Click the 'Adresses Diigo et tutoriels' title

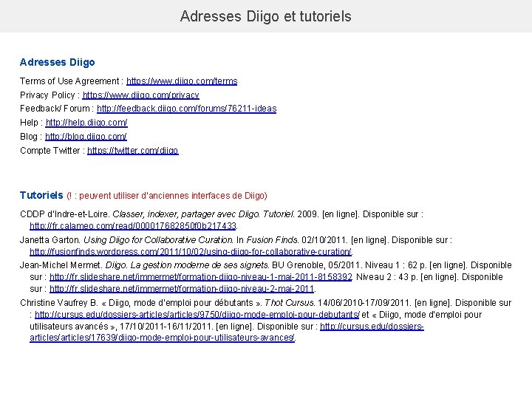click(266, 16)
